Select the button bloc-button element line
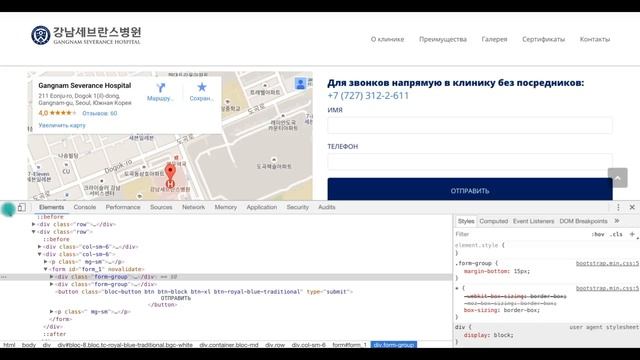The height and width of the screenshot is (360, 640). (x=204, y=292)
